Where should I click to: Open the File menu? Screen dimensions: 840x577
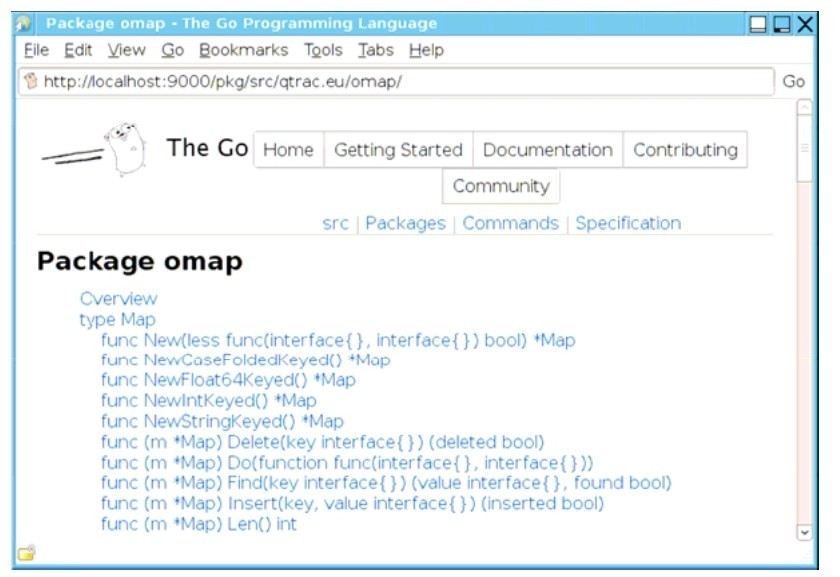[36, 50]
